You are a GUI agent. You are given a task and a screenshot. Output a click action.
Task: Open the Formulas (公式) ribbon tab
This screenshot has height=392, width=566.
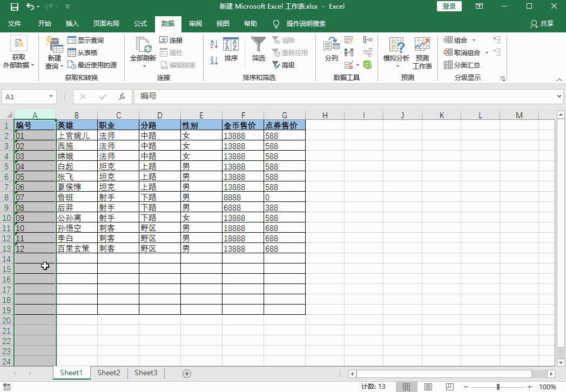(140, 24)
